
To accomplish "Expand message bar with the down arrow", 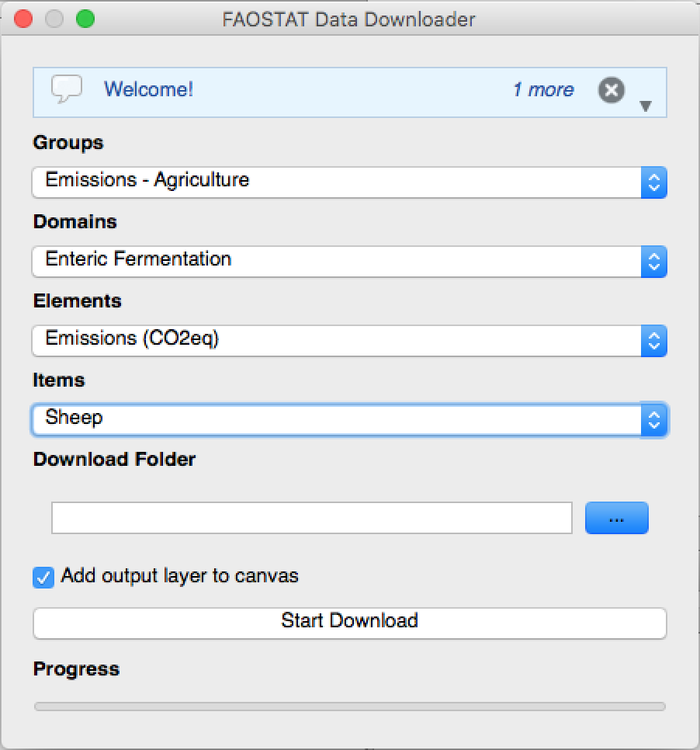I will (x=646, y=106).
